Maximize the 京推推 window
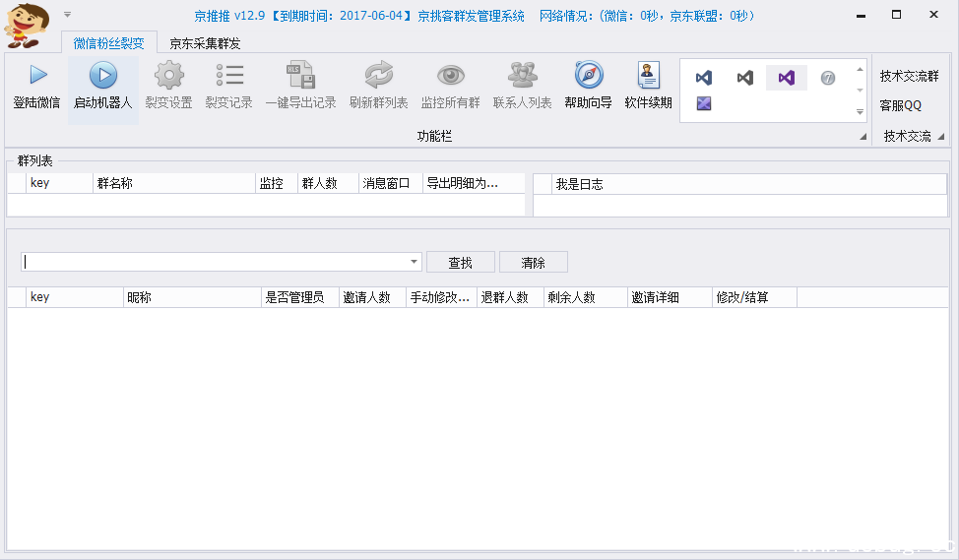This screenshot has width=959, height=560. 897,15
